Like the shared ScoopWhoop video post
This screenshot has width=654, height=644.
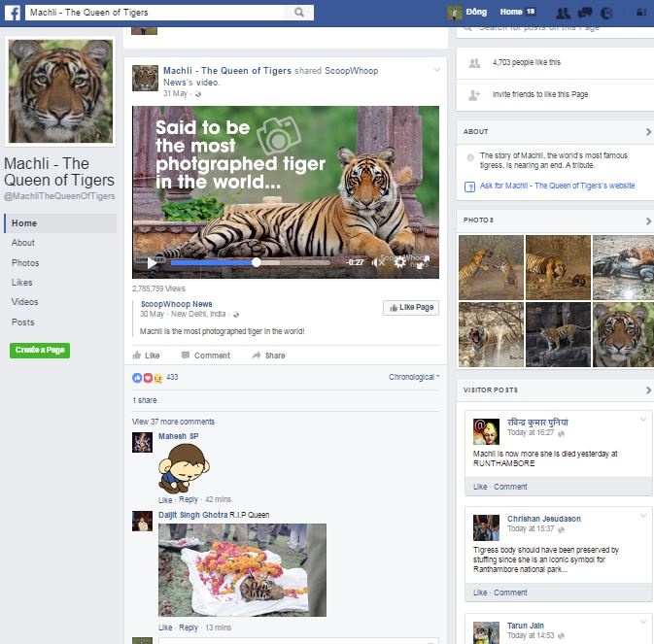[x=146, y=356]
